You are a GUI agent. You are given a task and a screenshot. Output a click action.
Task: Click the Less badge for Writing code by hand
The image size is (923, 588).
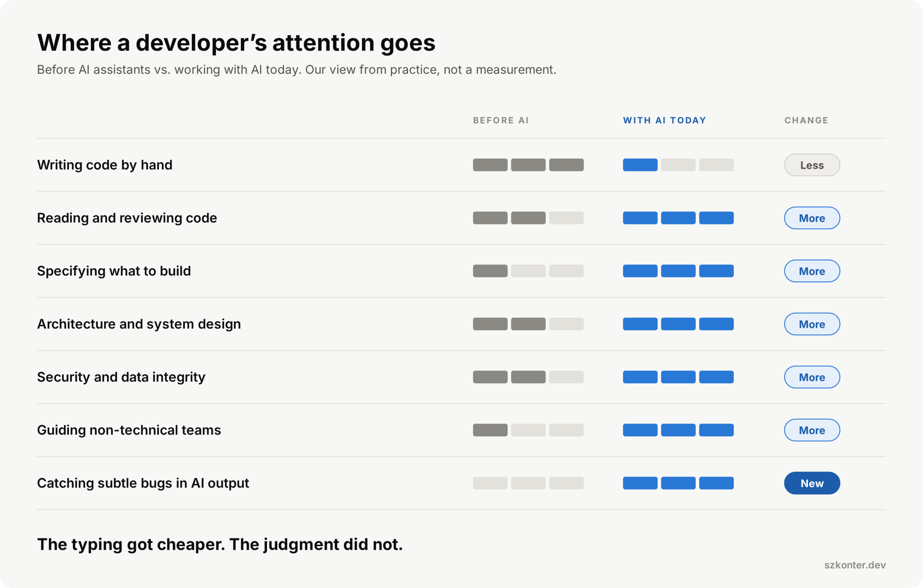click(812, 165)
